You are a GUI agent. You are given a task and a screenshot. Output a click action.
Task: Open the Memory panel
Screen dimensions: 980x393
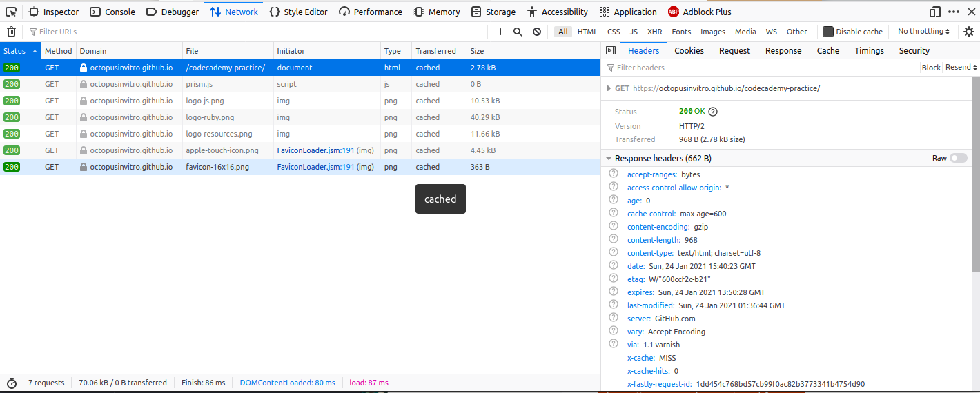tap(437, 12)
